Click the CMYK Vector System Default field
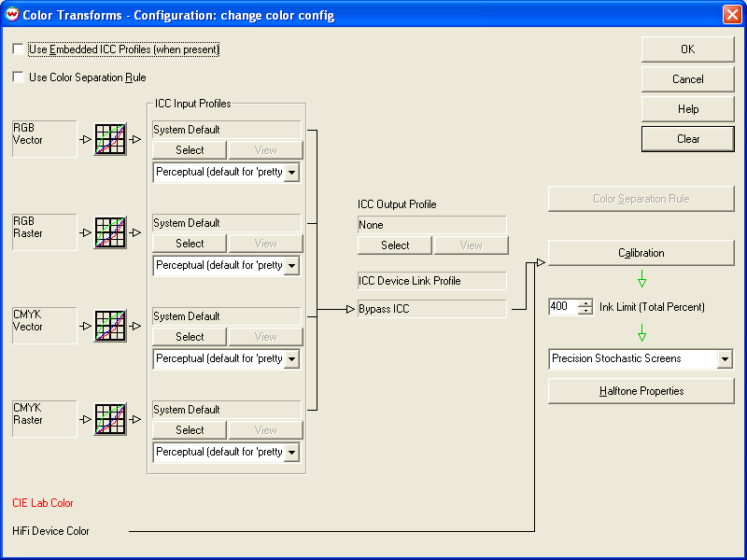 point(227,316)
